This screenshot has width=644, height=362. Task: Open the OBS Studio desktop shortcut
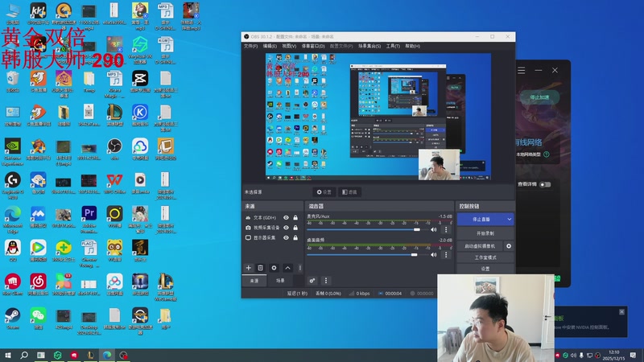coord(114,150)
